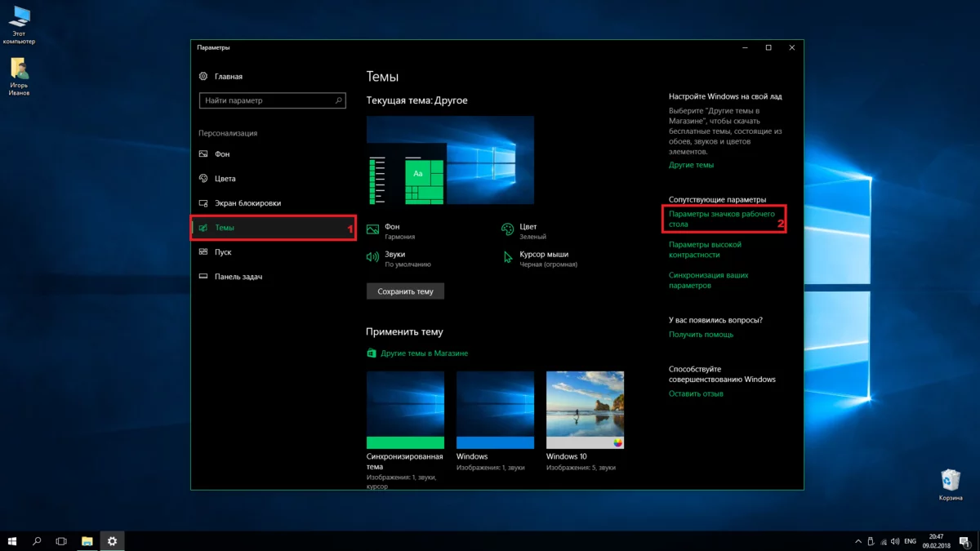Open the volume tray icon
This screenshot has width=980, height=551.
click(896, 540)
